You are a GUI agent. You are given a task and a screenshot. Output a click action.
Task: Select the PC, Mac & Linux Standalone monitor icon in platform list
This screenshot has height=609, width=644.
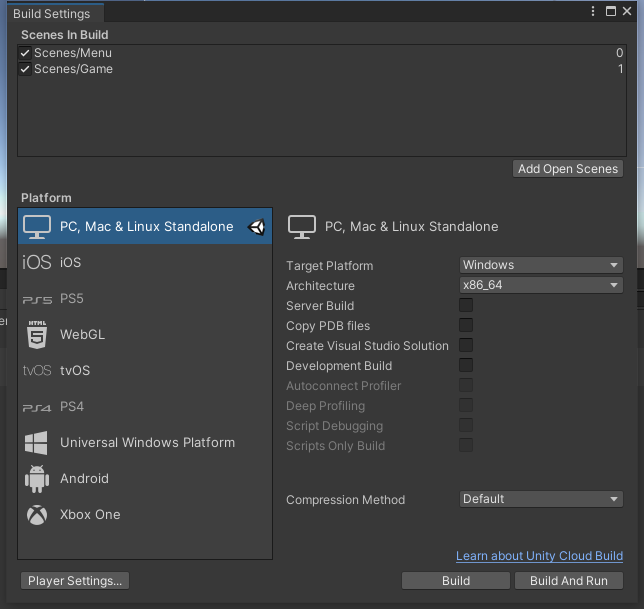(x=37, y=227)
